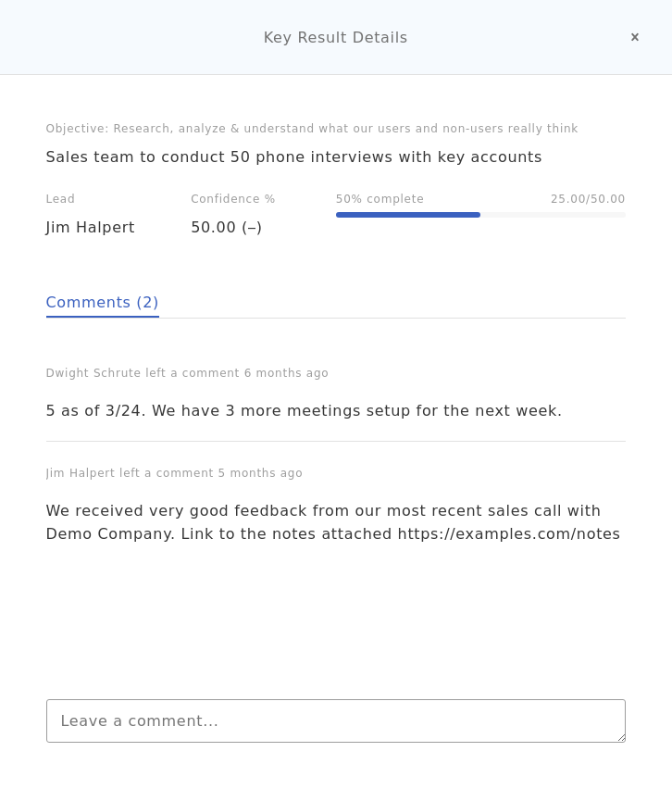Select Jim's comment about Demo Company feedback
Screen dimensions: 672x789
333,522
